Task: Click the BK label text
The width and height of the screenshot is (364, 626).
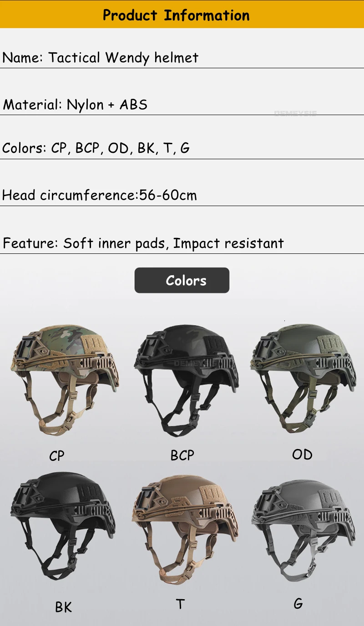Action: [x=63, y=607]
